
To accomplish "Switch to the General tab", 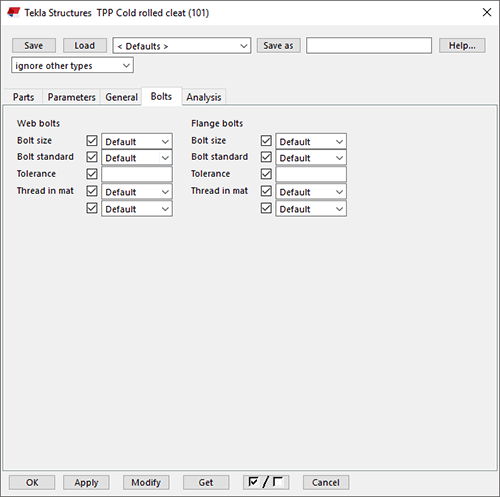I will [x=121, y=97].
